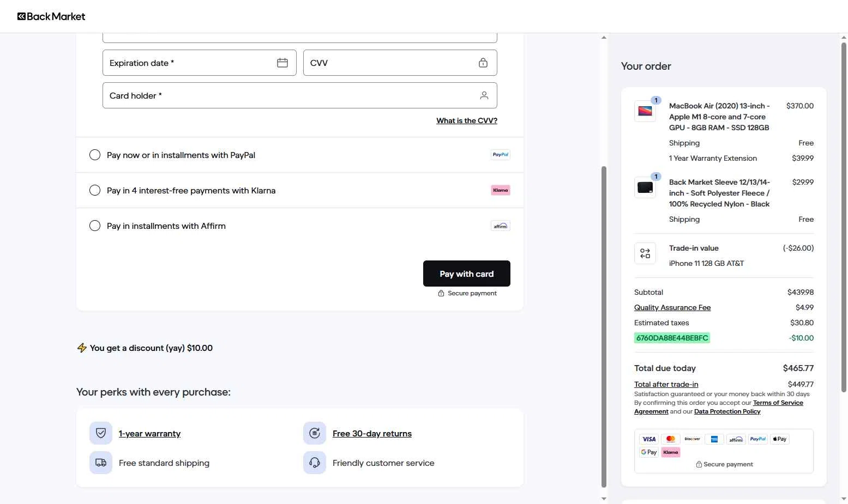Screen dimensions: 848x504
Task: Click the checkout scrollbar up arrow
Action: tap(604, 38)
